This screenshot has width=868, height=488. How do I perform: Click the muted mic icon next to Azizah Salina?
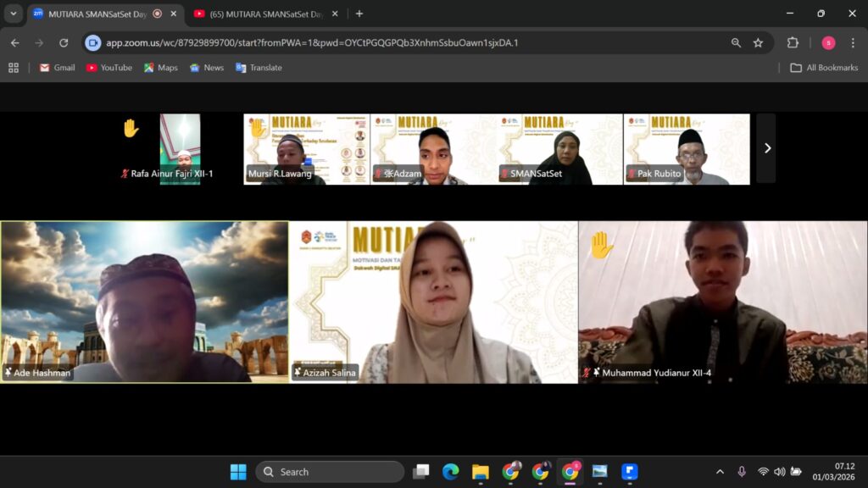(297, 371)
